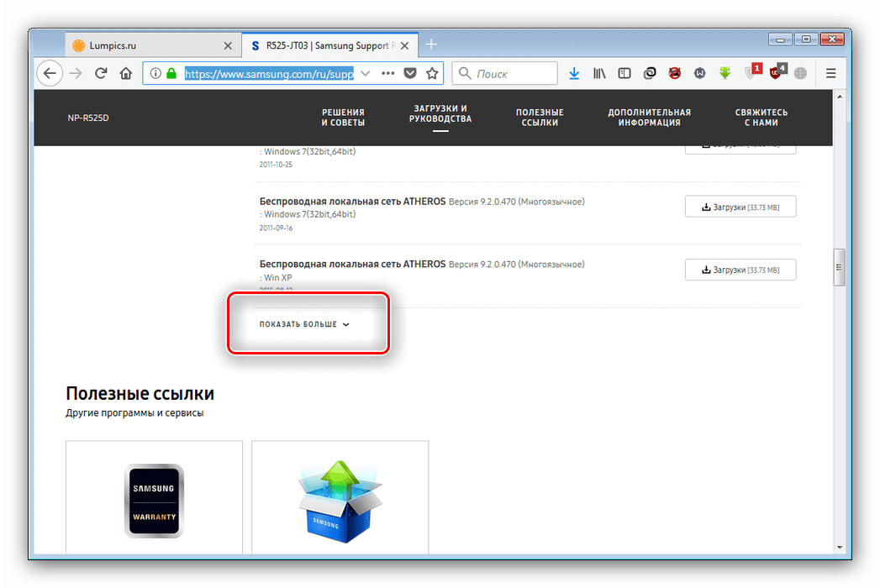This screenshot has width=880, height=588.
Task: Download ATHEROS driver for Windows 7
Action: click(x=740, y=207)
